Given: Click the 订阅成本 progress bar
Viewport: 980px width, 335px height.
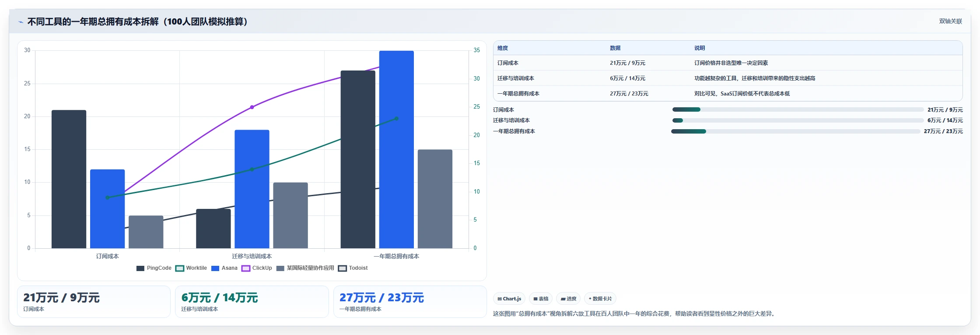Looking at the screenshot, I should point(798,109).
